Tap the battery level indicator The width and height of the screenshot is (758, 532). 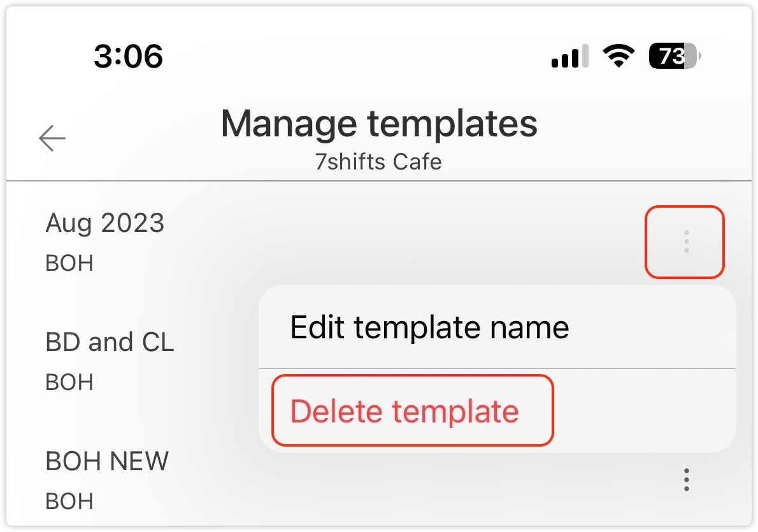(674, 57)
